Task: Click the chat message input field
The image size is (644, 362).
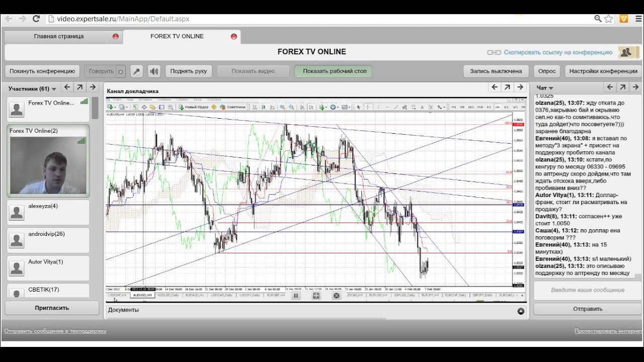Action: [x=587, y=290]
